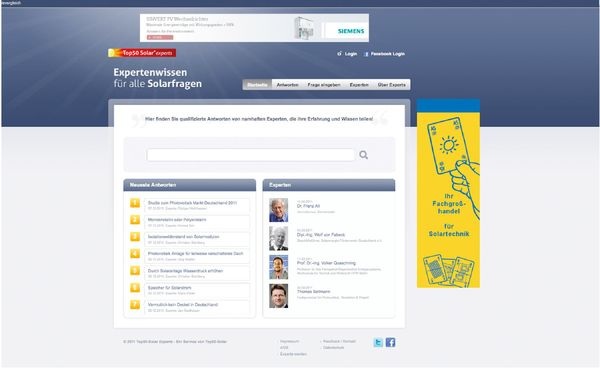Click the Top50 Solar experts logo

[x=142, y=53]
